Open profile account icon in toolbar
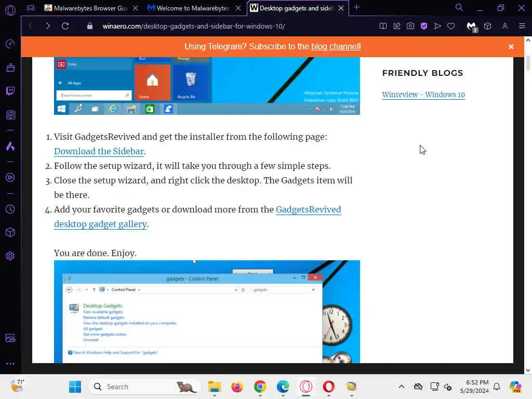 coord(505,26)
